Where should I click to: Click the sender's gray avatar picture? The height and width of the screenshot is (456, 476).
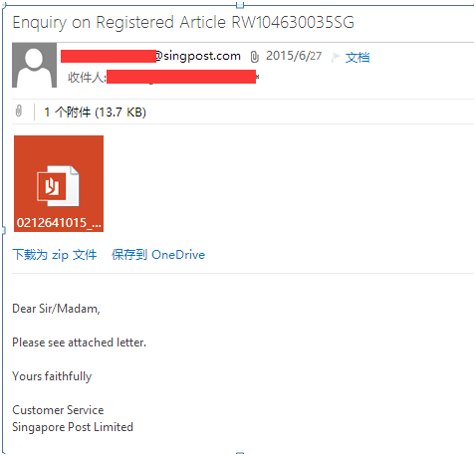click(x=34, y=65)
